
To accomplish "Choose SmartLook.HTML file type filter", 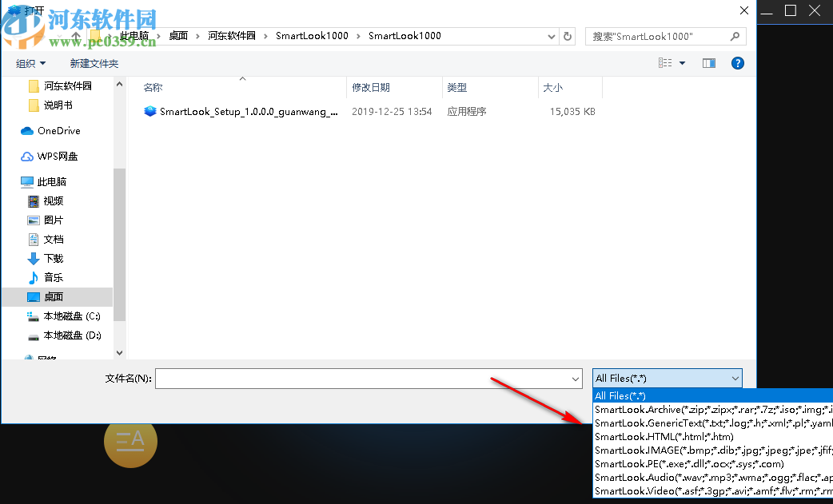I will [712, 437].
